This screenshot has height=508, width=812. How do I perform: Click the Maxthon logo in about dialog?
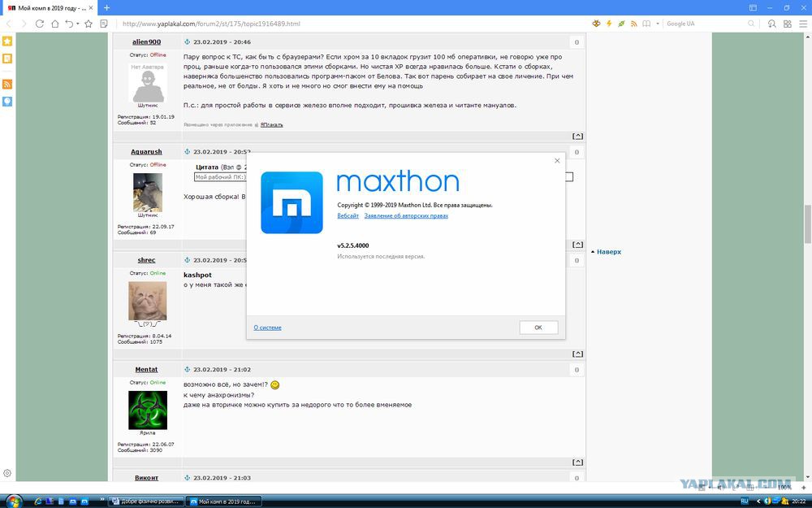coord(292,202)
